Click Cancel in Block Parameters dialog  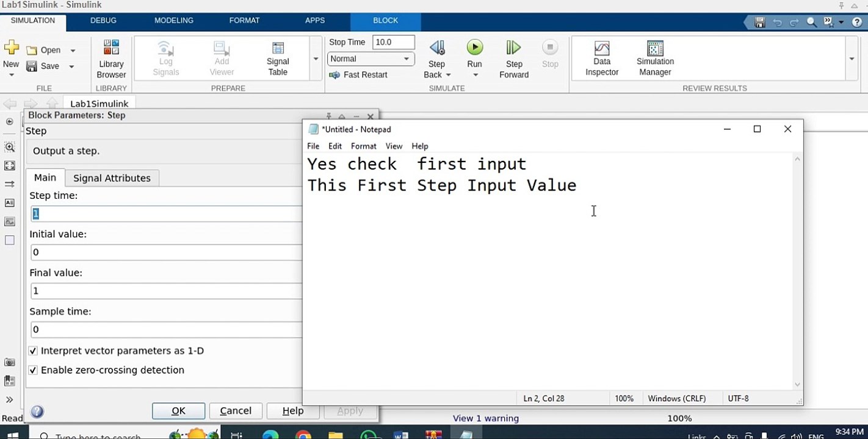[x=236, y=411]
